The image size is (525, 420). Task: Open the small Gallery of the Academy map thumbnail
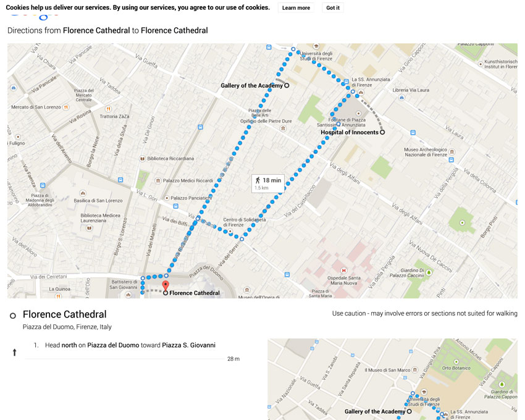(x=392, y=379)
